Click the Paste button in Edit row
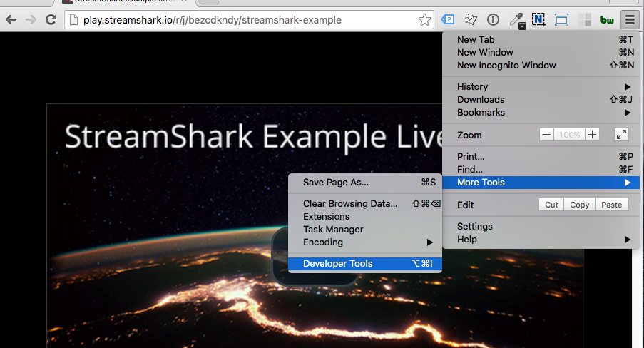This screenshot has width=644, height=348. [x=612, y=205]
